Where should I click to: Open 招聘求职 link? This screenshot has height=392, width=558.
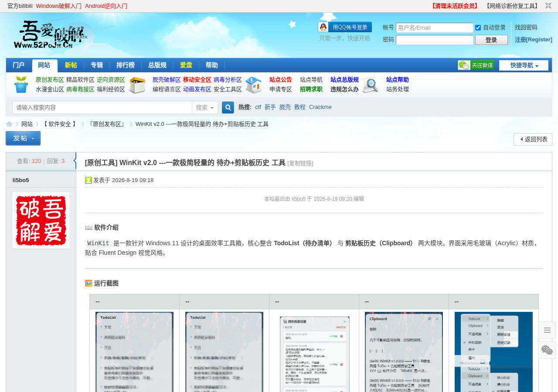311,89
